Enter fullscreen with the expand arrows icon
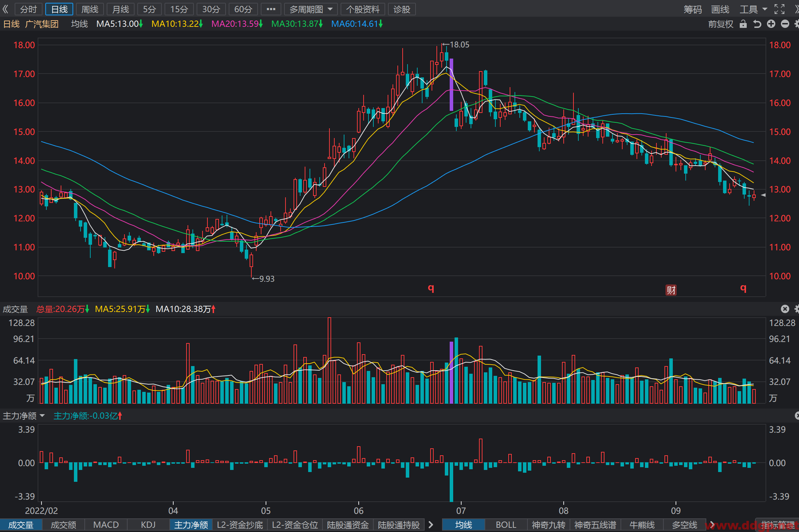799x532 pixels. pos(779,9)
